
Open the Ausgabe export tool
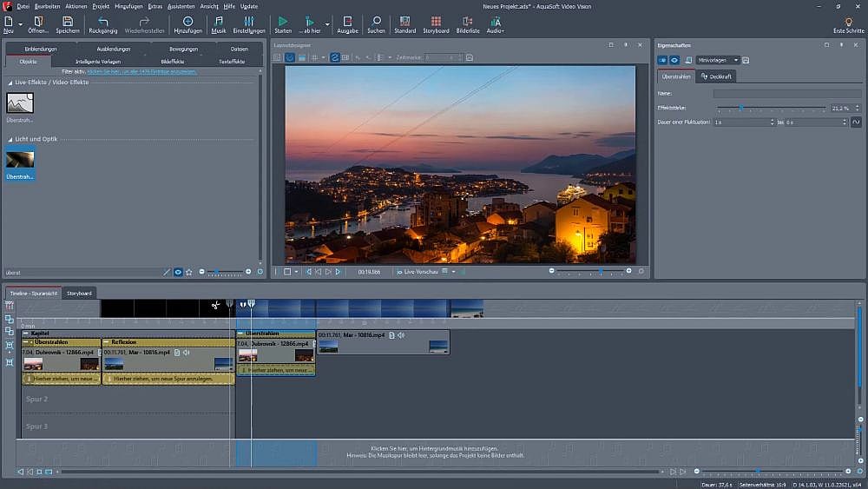point(347,22)
